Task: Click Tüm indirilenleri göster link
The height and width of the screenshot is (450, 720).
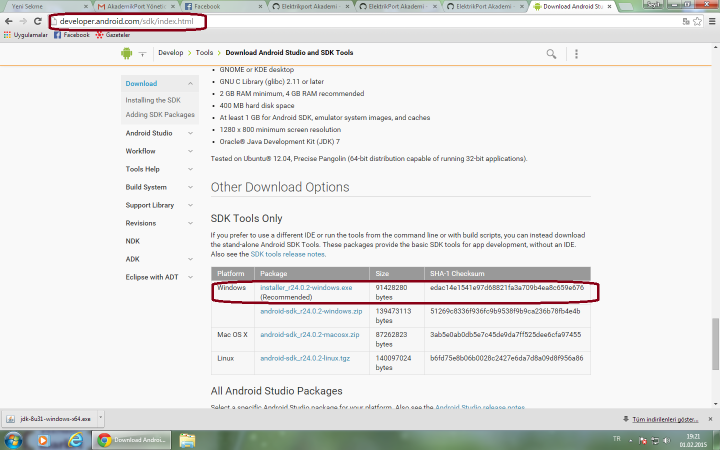Action: click(665, 419)
